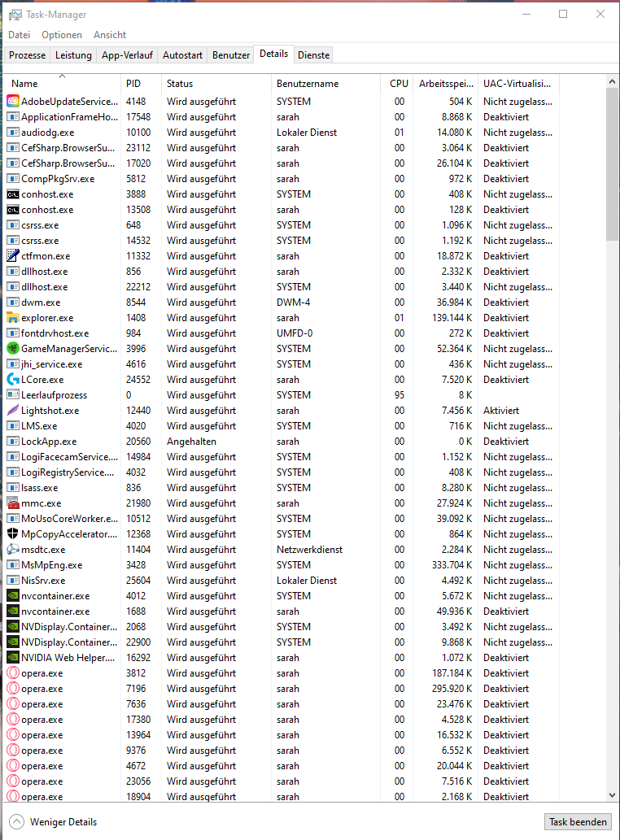This screenshot has height=840, width=620.
Task: Select the MoUsoCoreWorker process name
Action: (70, 519)
